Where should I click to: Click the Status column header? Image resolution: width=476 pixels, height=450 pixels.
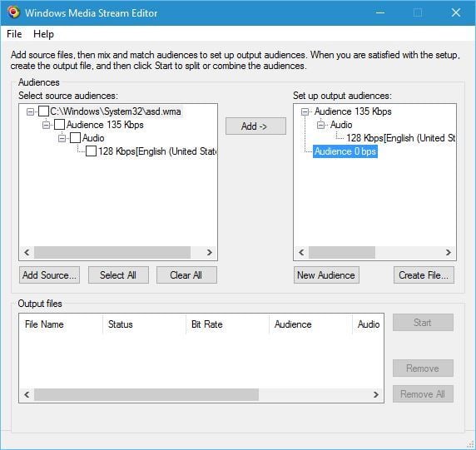pos(145,324)
